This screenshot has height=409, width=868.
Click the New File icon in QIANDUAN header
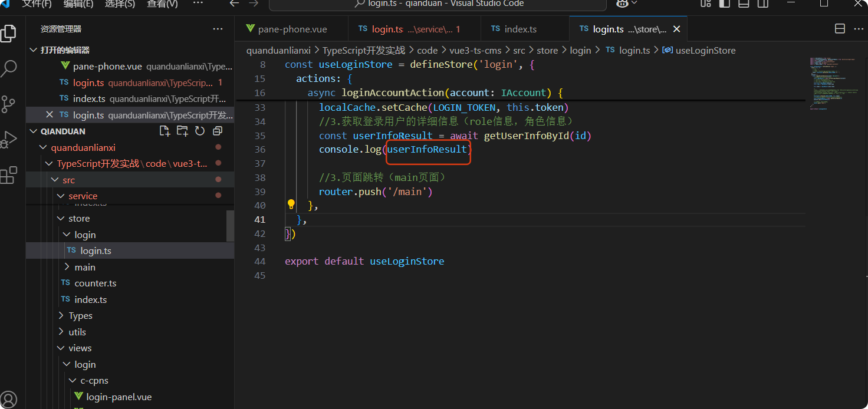tap(165, 131)
